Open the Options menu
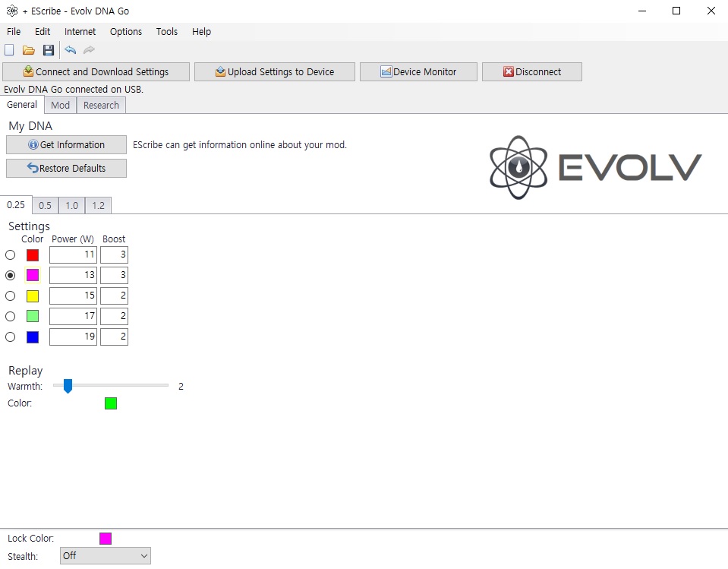Viewport: 728px width, 569px height. (126, 32)
